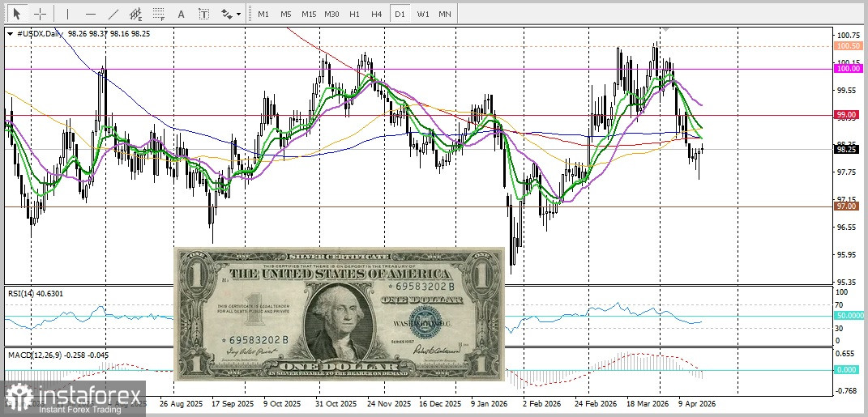Click the magenta 100.00 price level tag

[849, 69]
